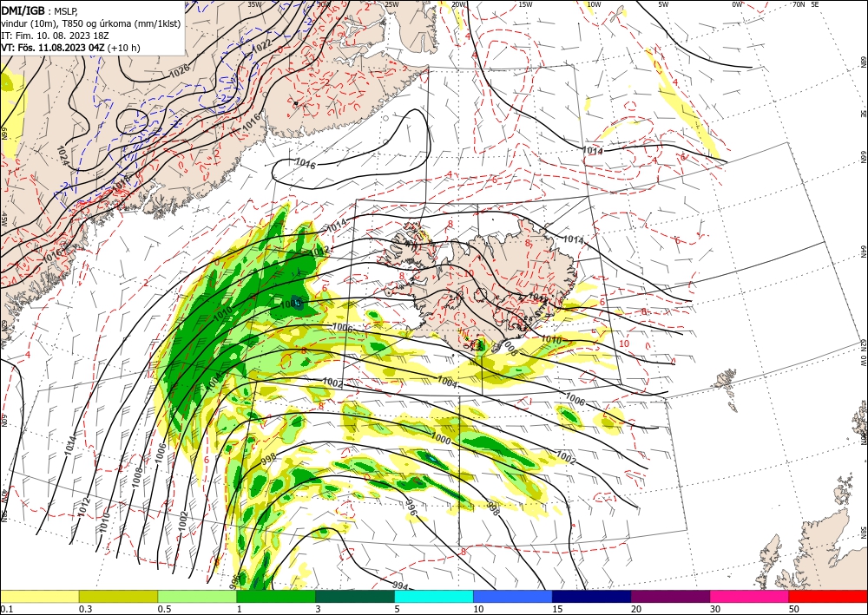The image size is (868, 615).
Task: Click the purple 20 mm legend swatch
Action: 670,596
